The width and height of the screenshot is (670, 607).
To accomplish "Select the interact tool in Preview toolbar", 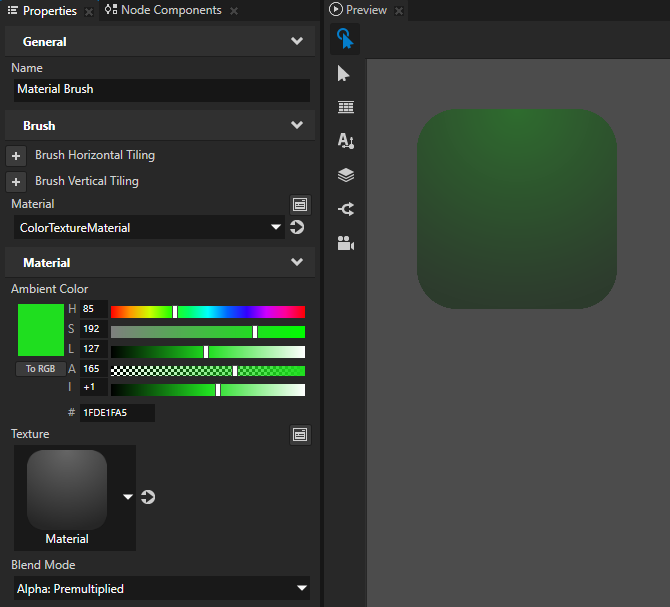I will 345,39.
